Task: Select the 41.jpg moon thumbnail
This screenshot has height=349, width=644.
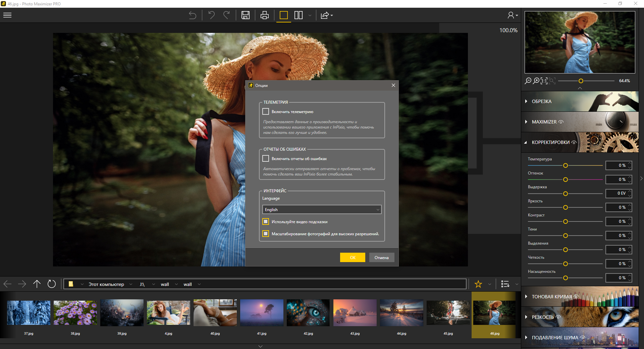Action: pyautogui.click(x=262, y=313)
